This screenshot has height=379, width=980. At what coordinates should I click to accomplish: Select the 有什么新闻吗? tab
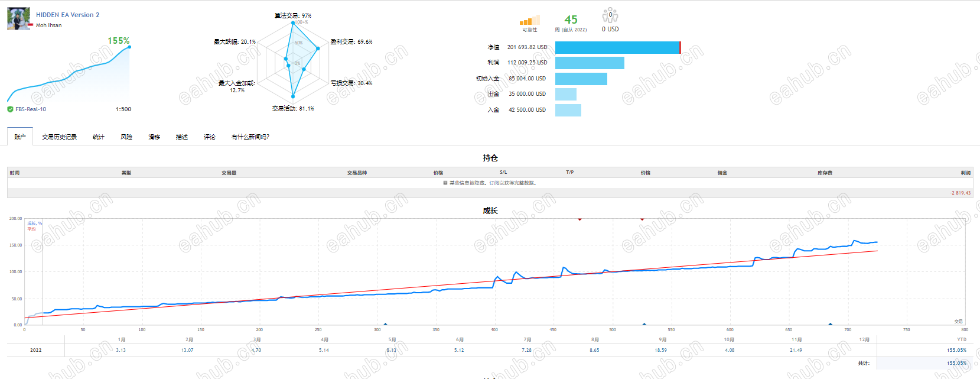pyautogui.click(x=250, y=137)
